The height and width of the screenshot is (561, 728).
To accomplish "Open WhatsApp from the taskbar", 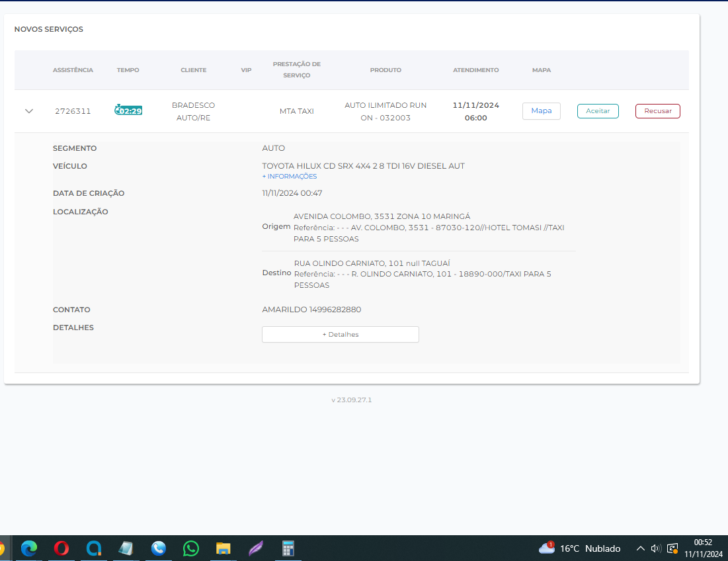I will coord(191,548).
